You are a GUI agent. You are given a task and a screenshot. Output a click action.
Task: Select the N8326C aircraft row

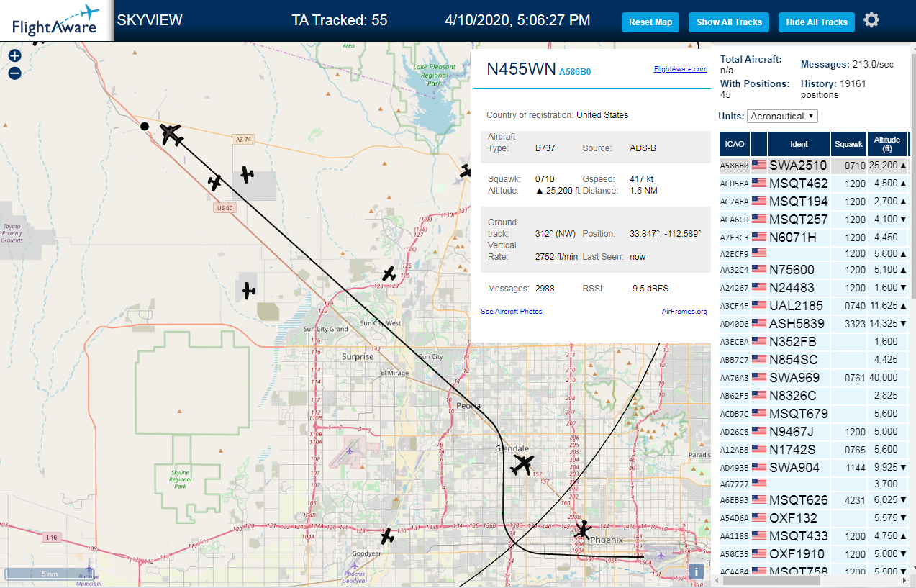click(813, 396)
